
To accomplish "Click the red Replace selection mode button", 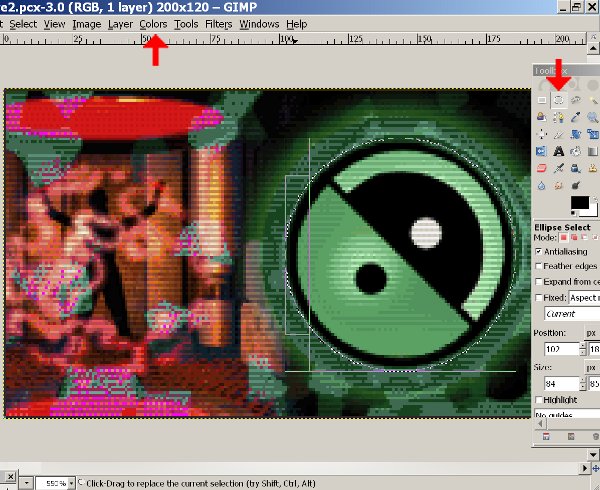I will [x=563, y=238].
